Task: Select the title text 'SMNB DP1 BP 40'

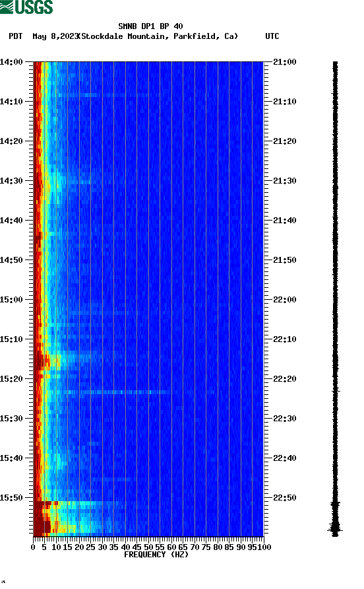Action: pos(150,26)
